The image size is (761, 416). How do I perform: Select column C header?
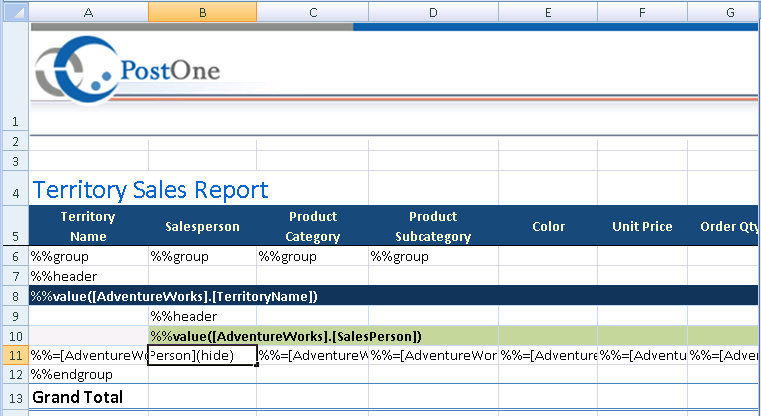[313, 12]
